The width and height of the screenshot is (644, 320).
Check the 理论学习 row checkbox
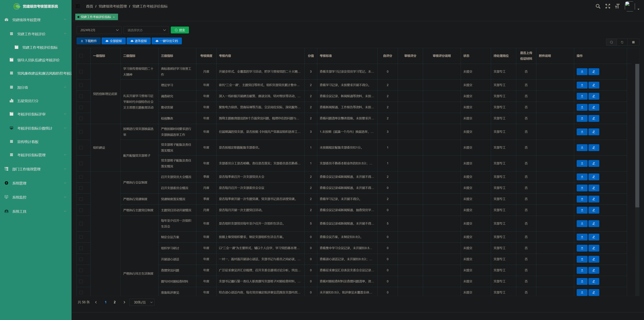coord(81,85)
